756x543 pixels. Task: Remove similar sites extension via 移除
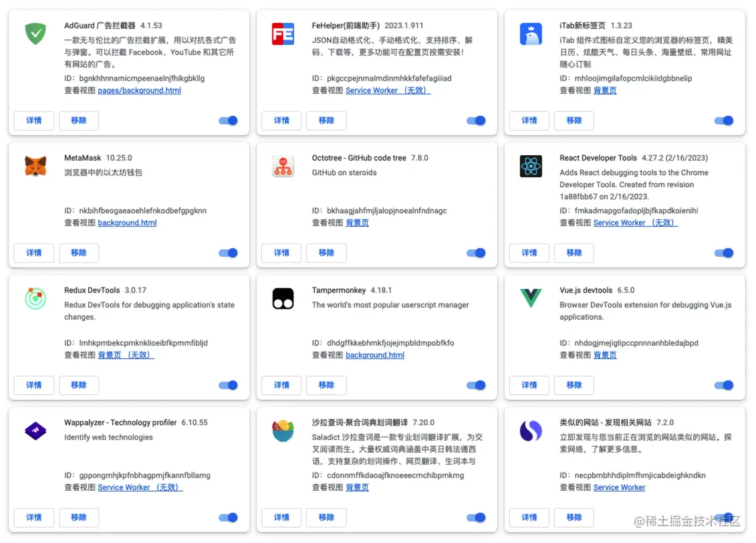click(x=574, y=518)
